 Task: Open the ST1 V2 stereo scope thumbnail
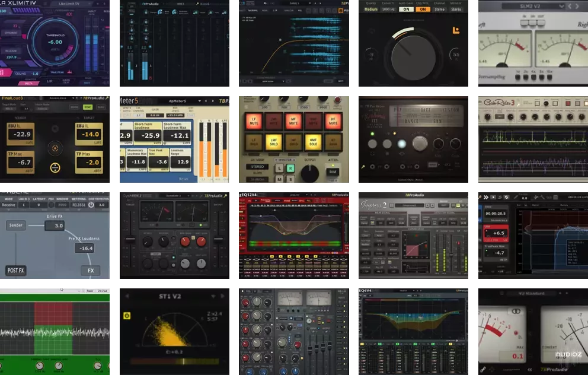(174, 332)
